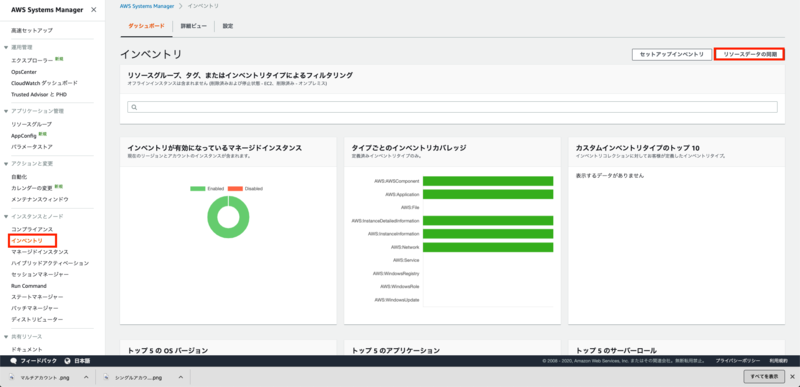Click the フィードバック footer link
The image size is (800, 387).
point(38,361)
